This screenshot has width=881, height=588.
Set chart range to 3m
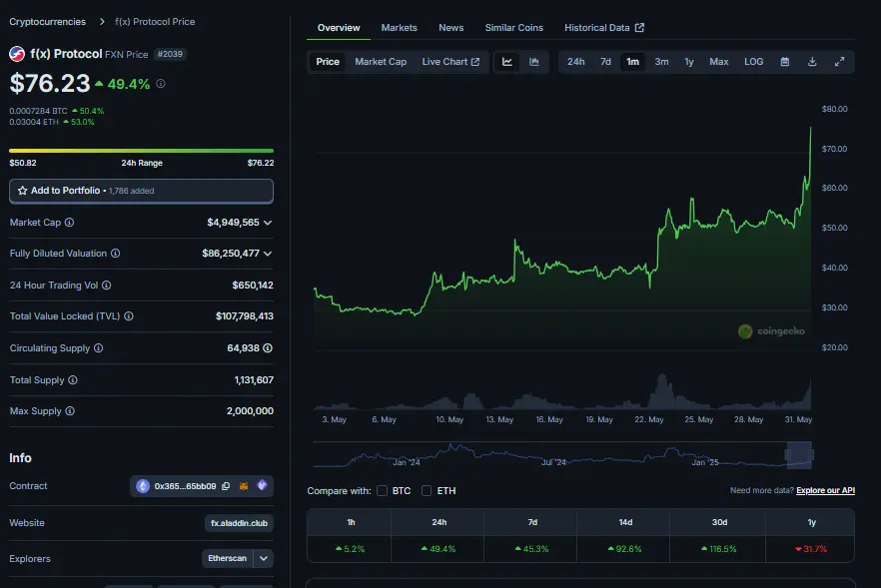[x=661, y=62]
